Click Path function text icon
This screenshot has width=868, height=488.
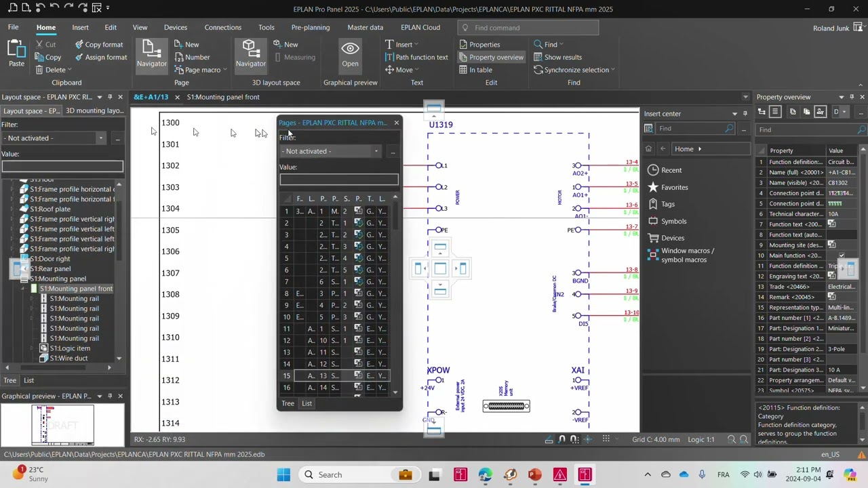(389, 58)
